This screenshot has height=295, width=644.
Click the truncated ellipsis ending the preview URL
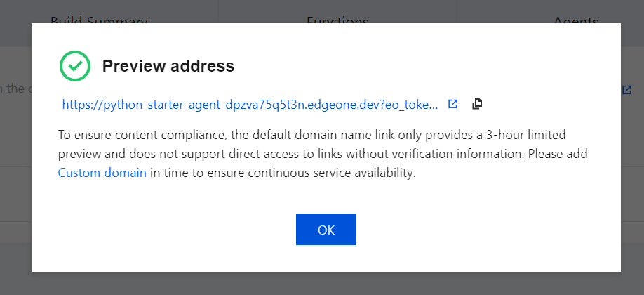coord(434,105)
